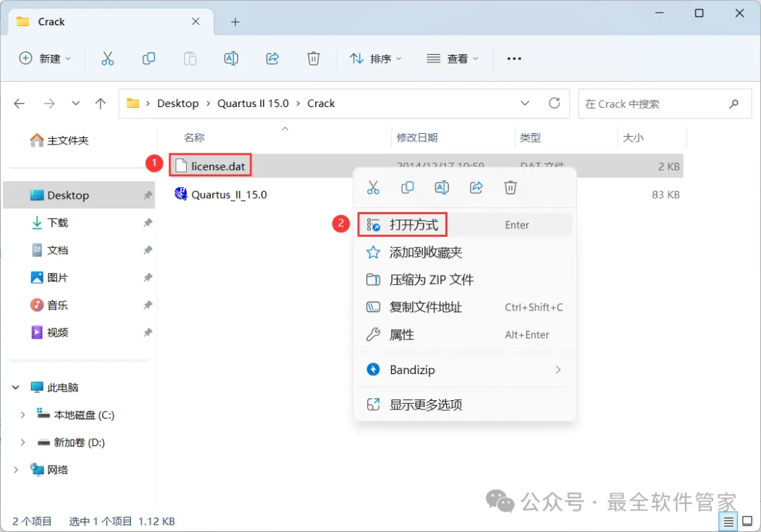Unpin Desktop from quick access

click(147, 195)
